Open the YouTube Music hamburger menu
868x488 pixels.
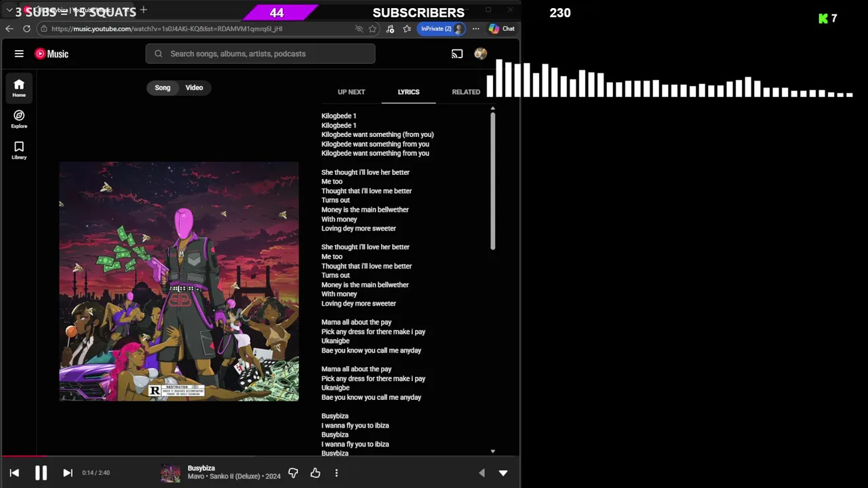[x=19, y=54]
